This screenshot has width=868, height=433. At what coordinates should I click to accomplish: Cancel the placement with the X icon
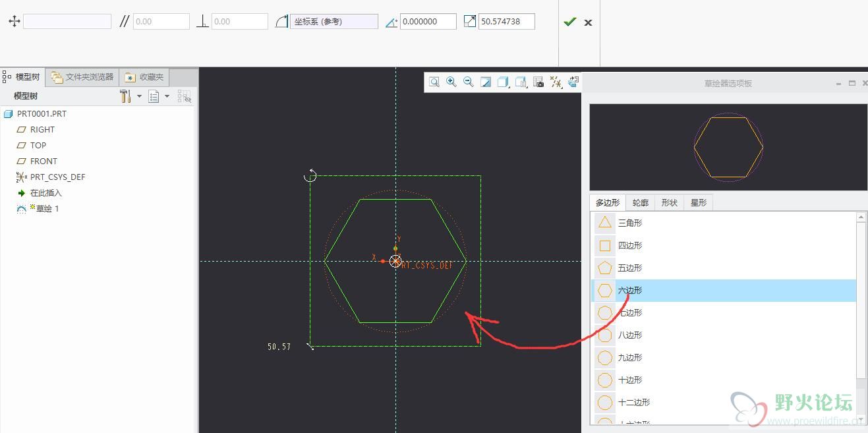pos(589,22)
